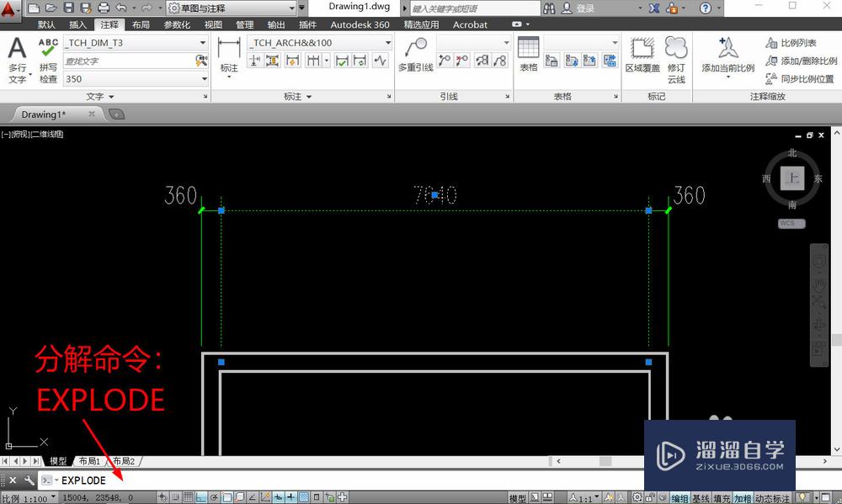Insert a table with 表格 tool

tap(529, 54)
